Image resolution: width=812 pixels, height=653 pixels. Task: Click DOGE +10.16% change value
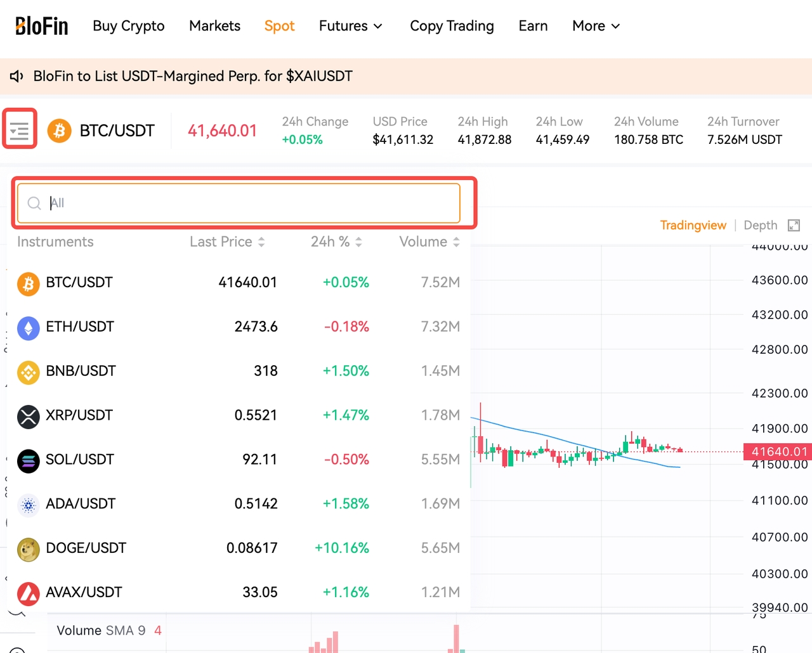(342, 548)
